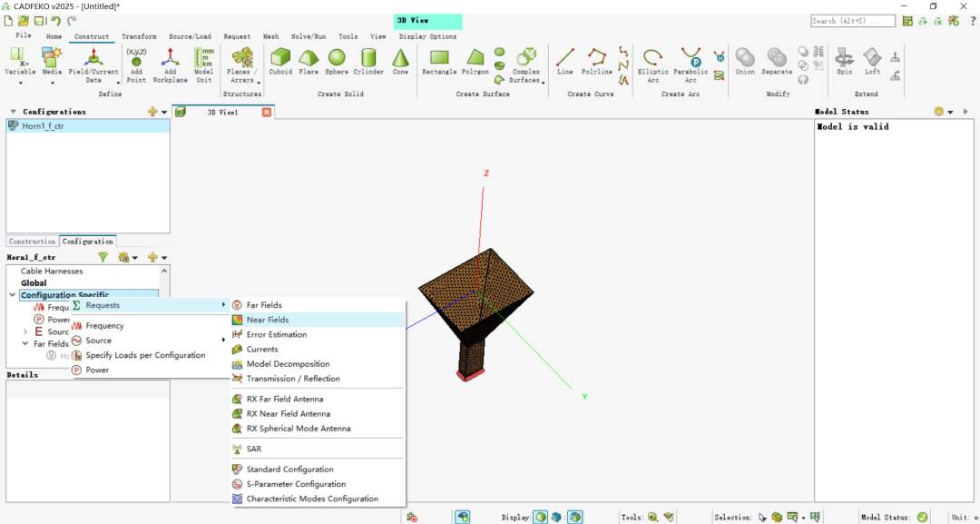This screenshot has width=980, height=524.
Task: Collapse the Configuration Specific tree node
Action: 12,295
